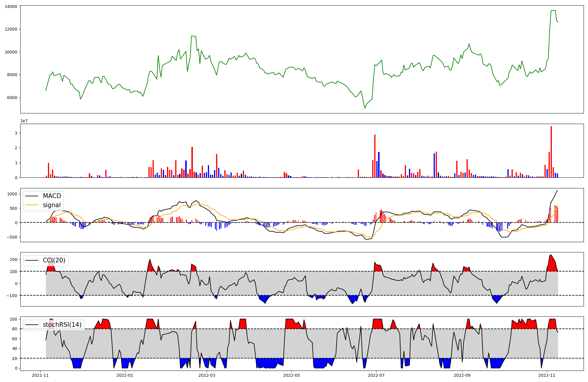
Task: Click the 1000 tick on MACD axis
Action: pos(12,194)
